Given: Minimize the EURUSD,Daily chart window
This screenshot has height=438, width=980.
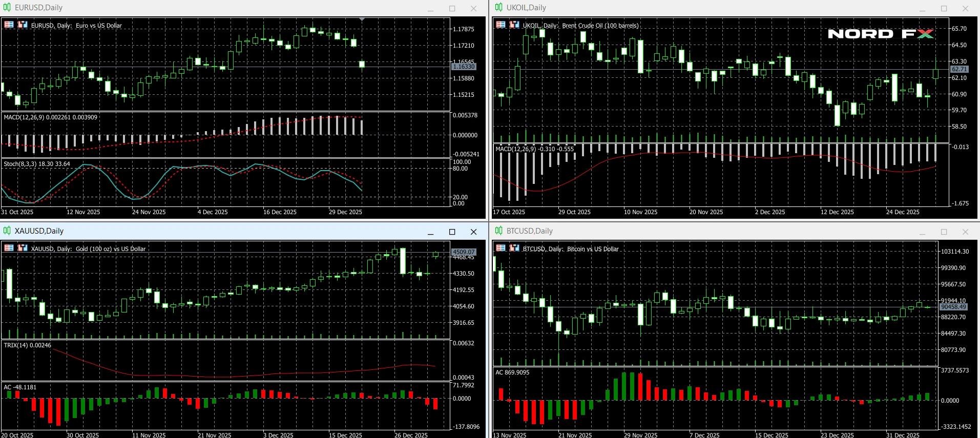Looking at the screenshot, I should click(x=430, y=9).
